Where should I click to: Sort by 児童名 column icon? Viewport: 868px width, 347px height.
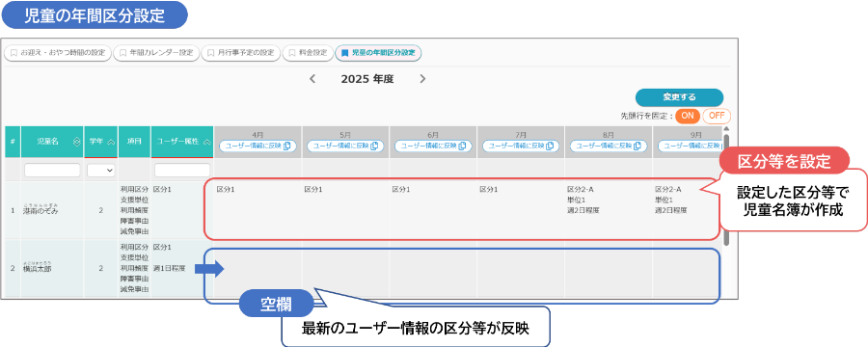(x=76, y=142)
